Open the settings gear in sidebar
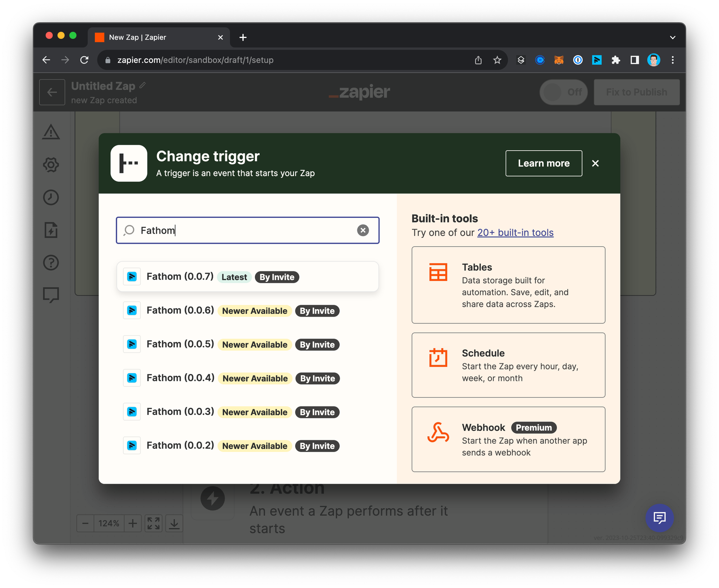The height and width of the screenshot is (588, 719). [x=51, y=165]
